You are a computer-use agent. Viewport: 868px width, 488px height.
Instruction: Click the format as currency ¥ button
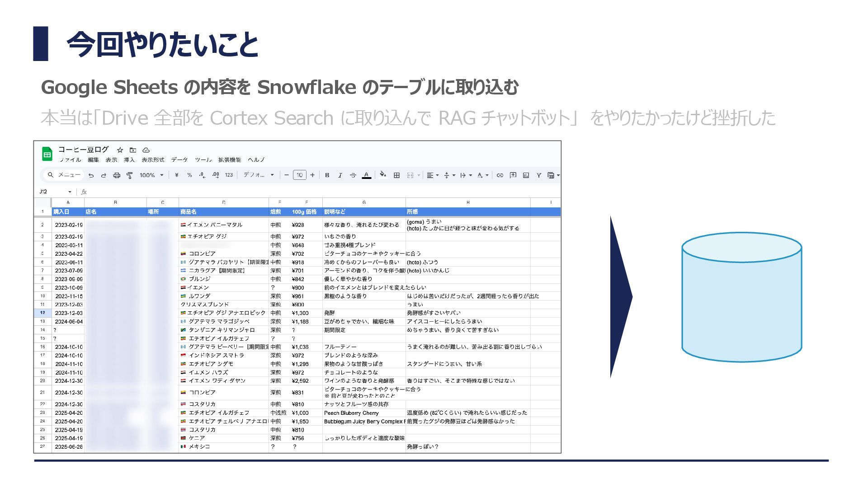(176, 175)
